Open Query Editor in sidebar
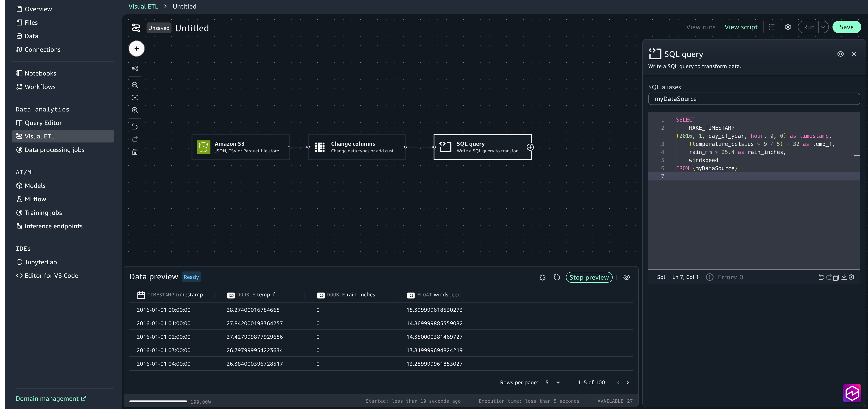The width and height of the screenshot is (868, 409). [43, 123]
